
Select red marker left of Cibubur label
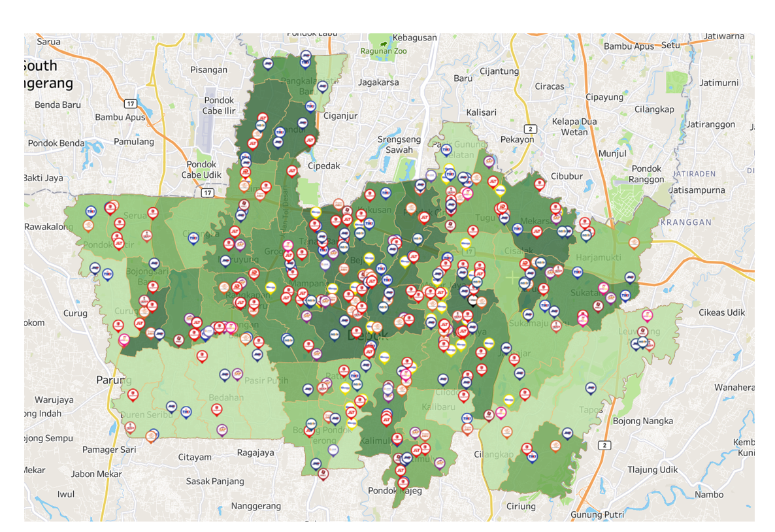[x=540, y=185]
